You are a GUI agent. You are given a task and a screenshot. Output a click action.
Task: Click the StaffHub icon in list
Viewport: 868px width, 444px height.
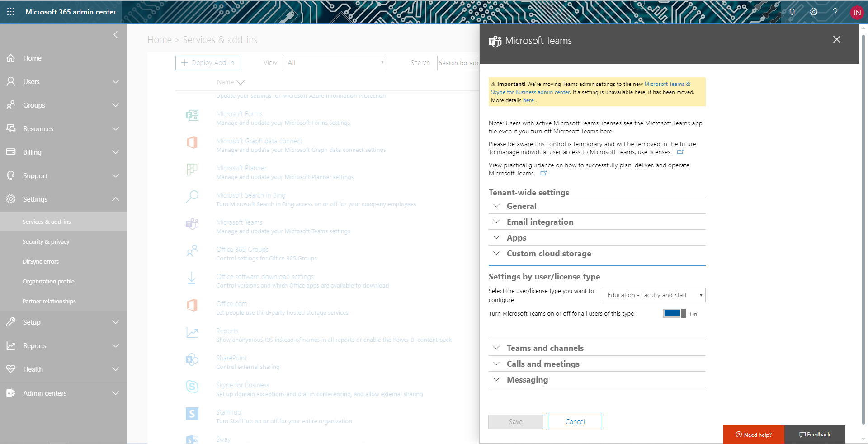[x=192, y=414]
